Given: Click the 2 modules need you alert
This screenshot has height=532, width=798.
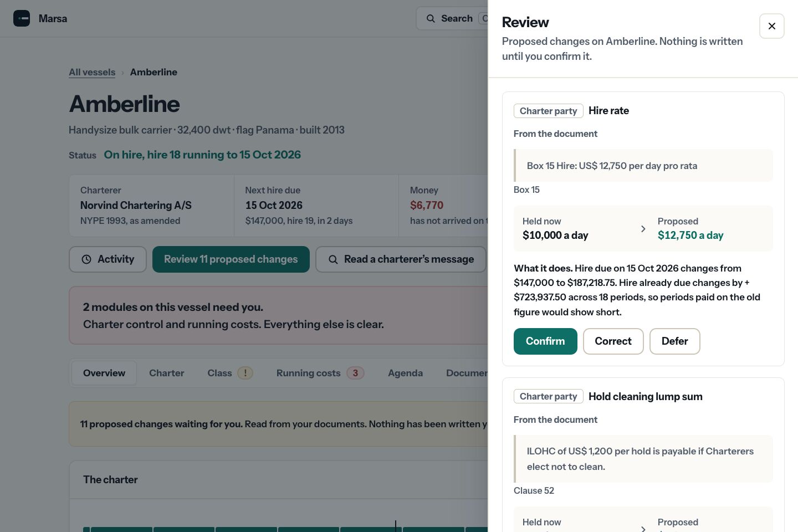Looking at the screenshot, I should 278,315.
